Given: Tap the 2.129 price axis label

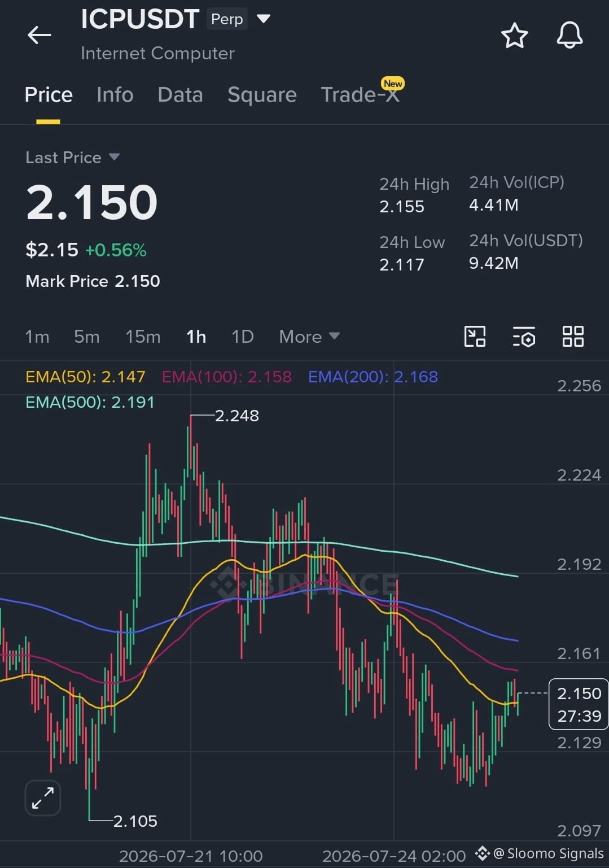Looking at the screenshot, I should pyautogui.click(x=579, y=743).
